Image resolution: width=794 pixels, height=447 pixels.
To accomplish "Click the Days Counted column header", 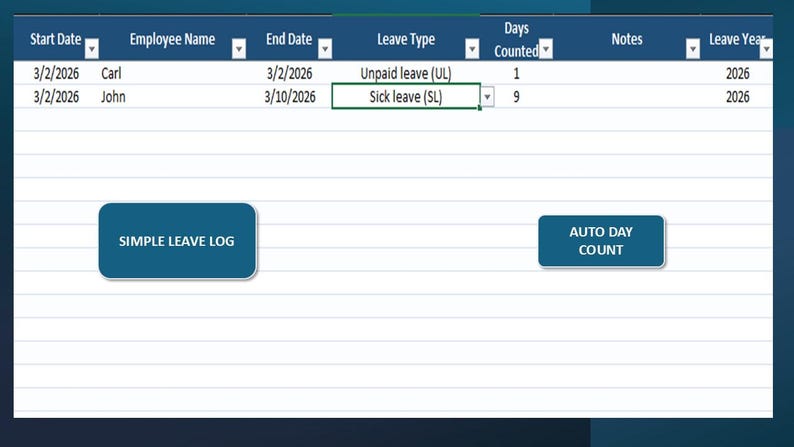I will coord(517,39).
